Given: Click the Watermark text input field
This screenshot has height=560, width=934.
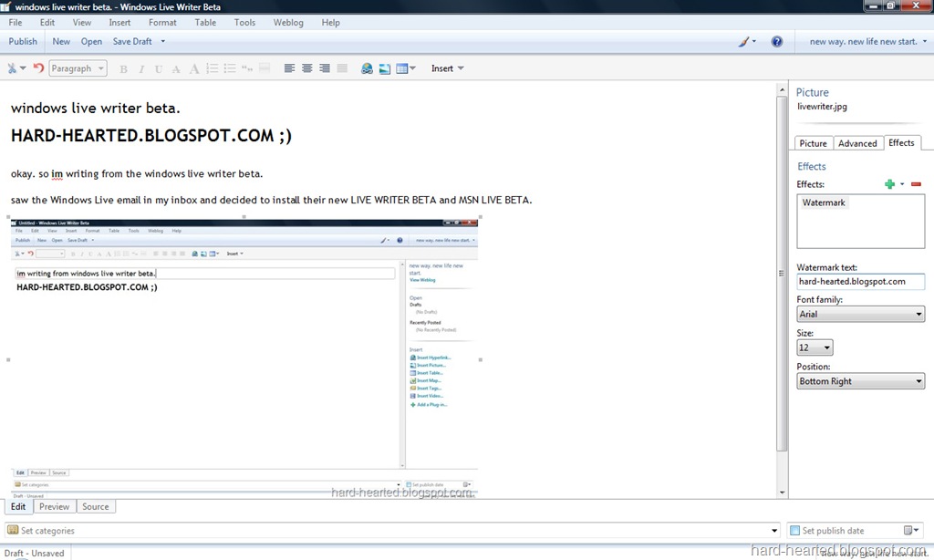Looking at the screenshot, I should coord(861,282).
